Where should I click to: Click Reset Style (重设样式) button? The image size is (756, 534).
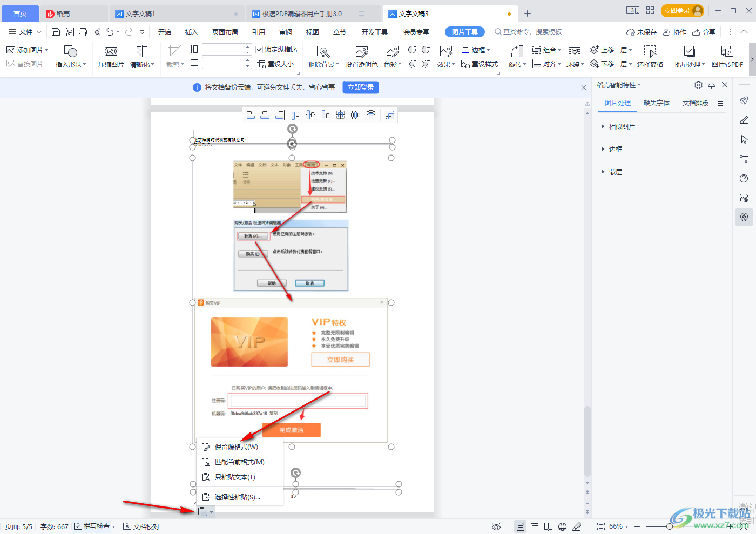(480, 64)
